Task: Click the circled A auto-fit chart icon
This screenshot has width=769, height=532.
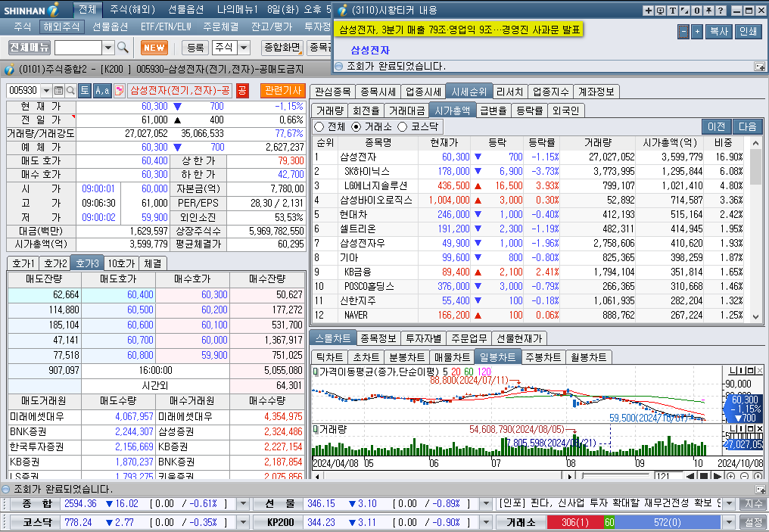Action: [758, 476]
